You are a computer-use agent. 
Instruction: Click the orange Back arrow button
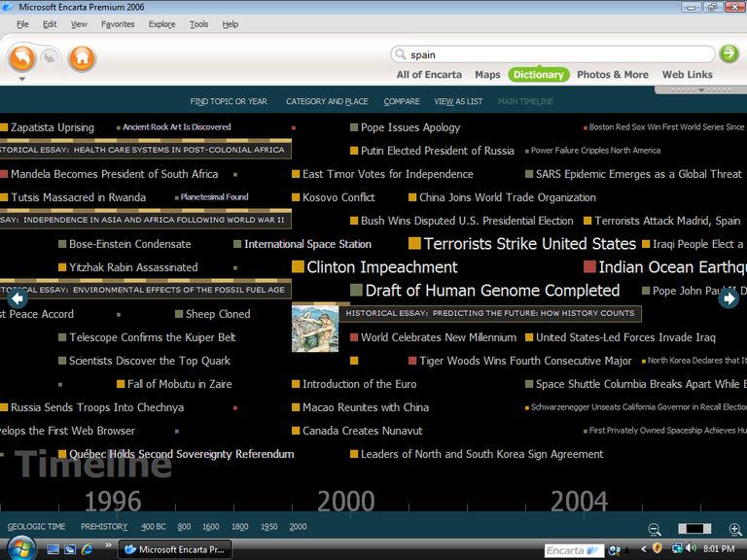[21, 58]
